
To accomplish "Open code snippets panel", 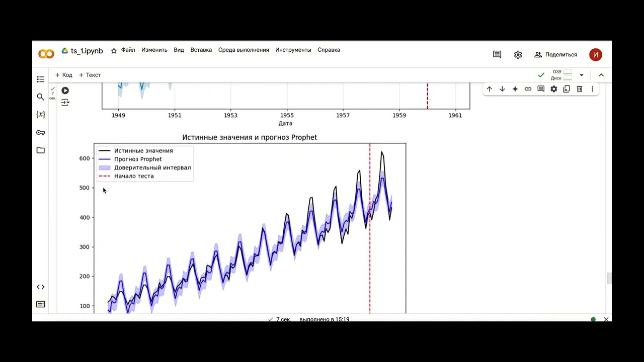I will pos(41,287).
